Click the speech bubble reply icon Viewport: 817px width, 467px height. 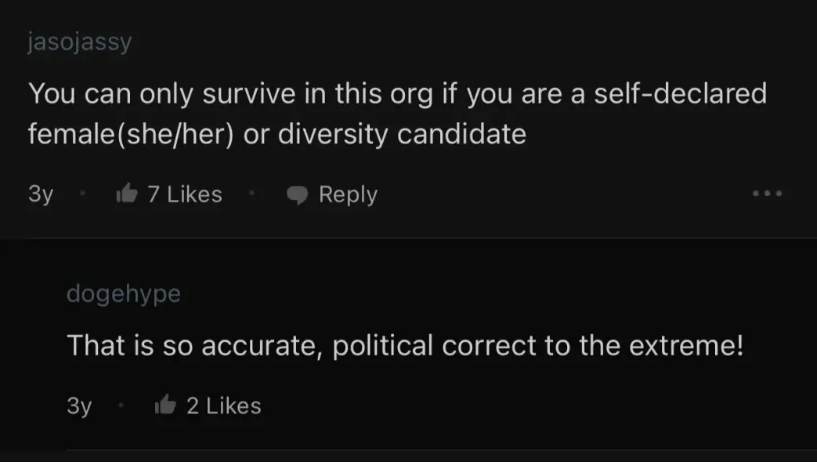click(x=298, y=195)
